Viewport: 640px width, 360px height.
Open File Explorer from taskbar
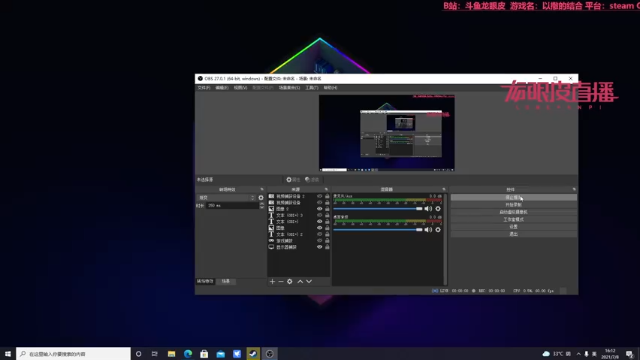pyautogui.click(x=171, y=354)
